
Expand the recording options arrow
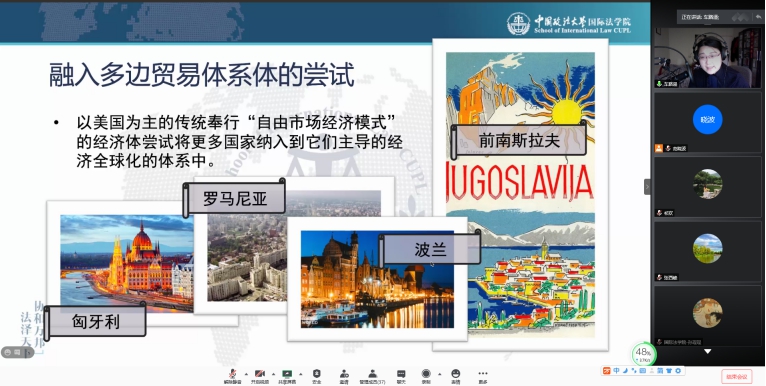439,374
